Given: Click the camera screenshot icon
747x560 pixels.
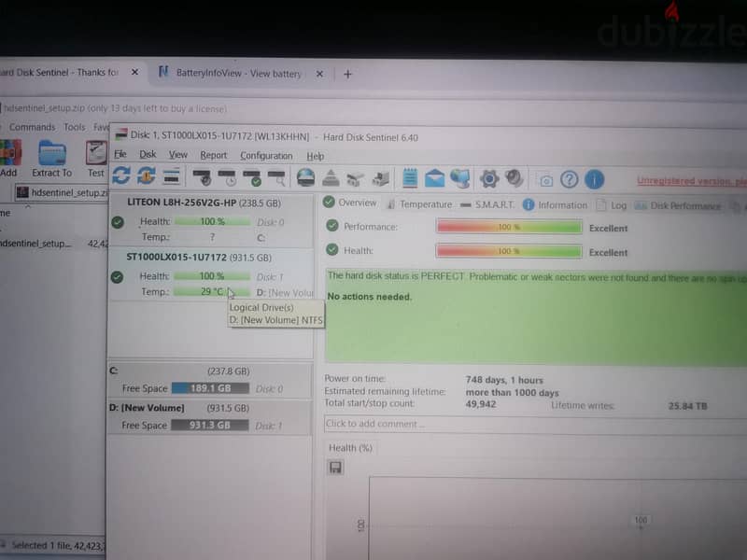Looking at the screenshot, I should pos(545,180).
